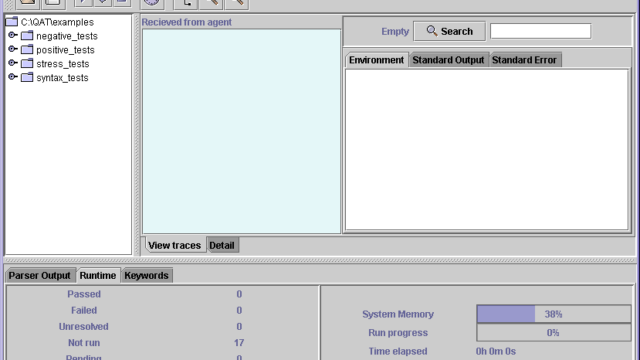Expand the negative_tests folder node
The image size is (640, 360).
click(x=13, y=36)
